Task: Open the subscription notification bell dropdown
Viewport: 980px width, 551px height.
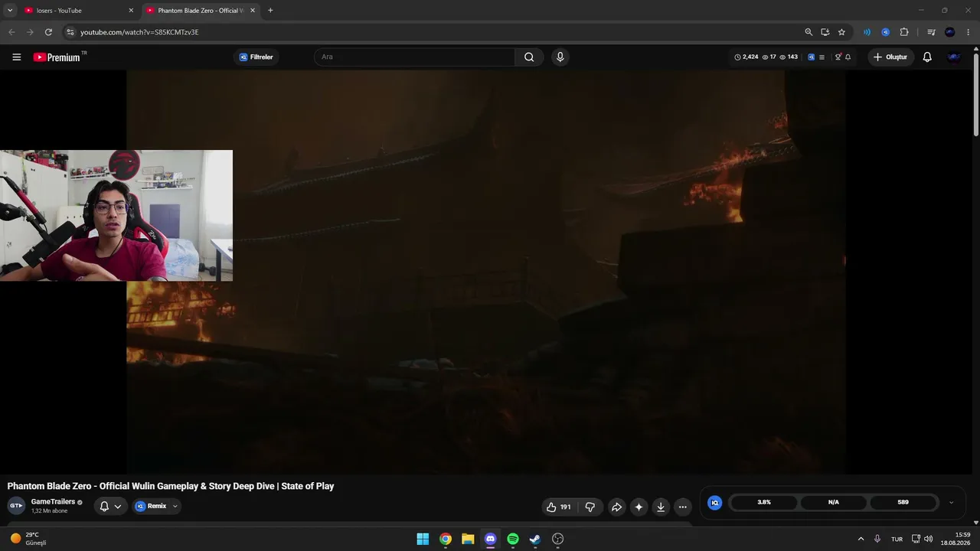Action: pos(111,506)
